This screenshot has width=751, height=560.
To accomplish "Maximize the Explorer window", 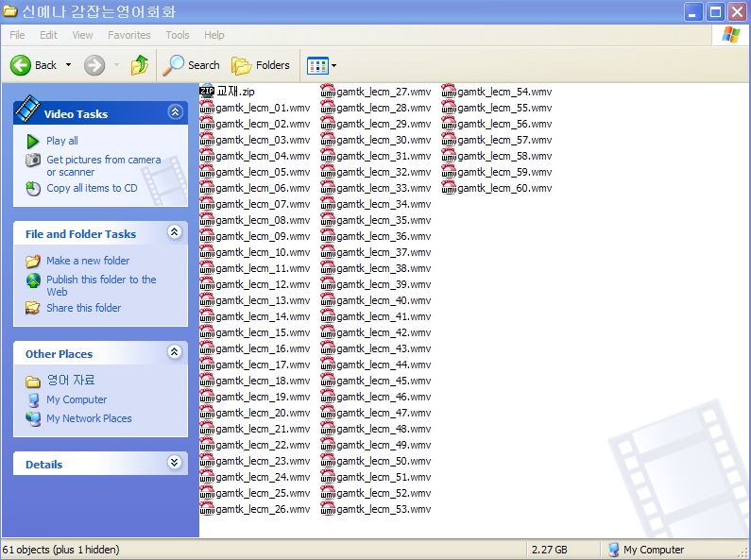I will coord(715,12).
